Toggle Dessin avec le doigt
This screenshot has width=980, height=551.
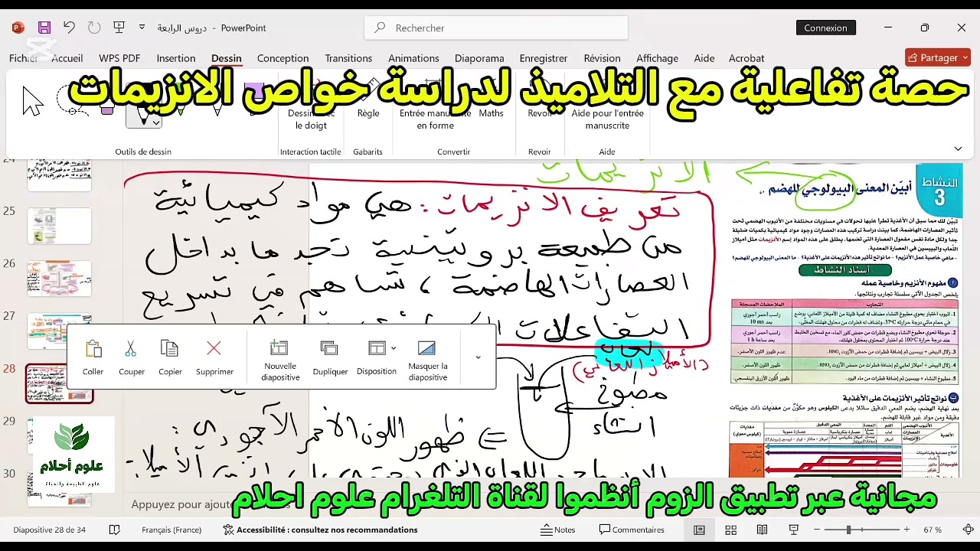tap(311, 109)
